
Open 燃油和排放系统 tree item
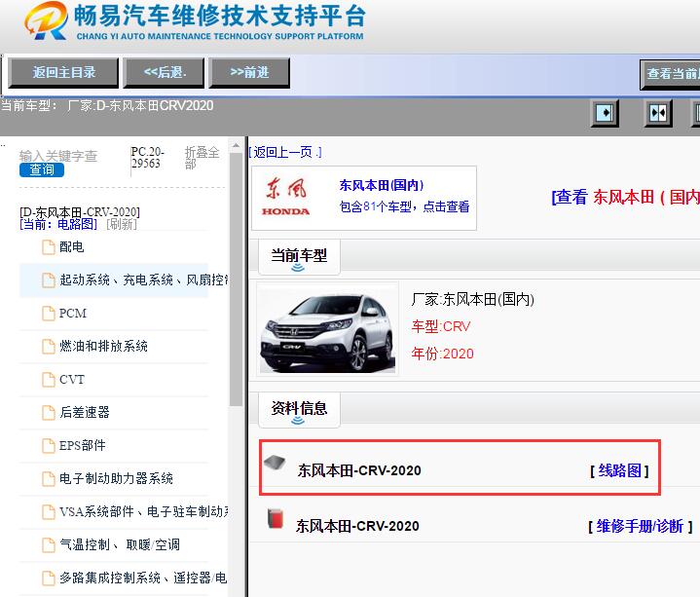tap(103, 346)
